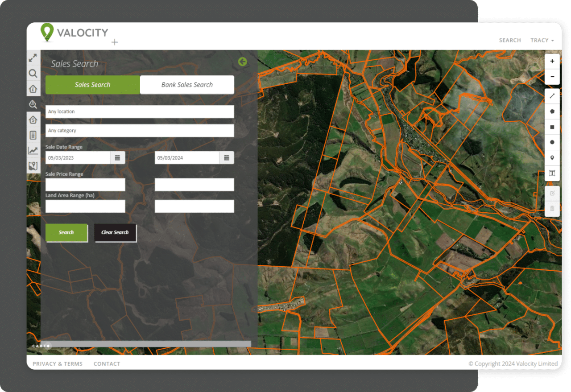Screen dimensions: 571x392
Task: Open the property home panel in sidebar
Action: tap(33, 89)
